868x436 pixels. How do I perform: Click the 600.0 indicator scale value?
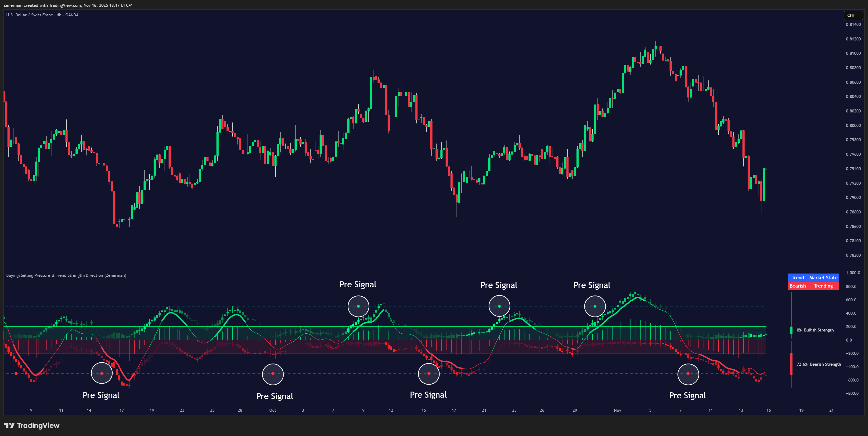(851, 300)
